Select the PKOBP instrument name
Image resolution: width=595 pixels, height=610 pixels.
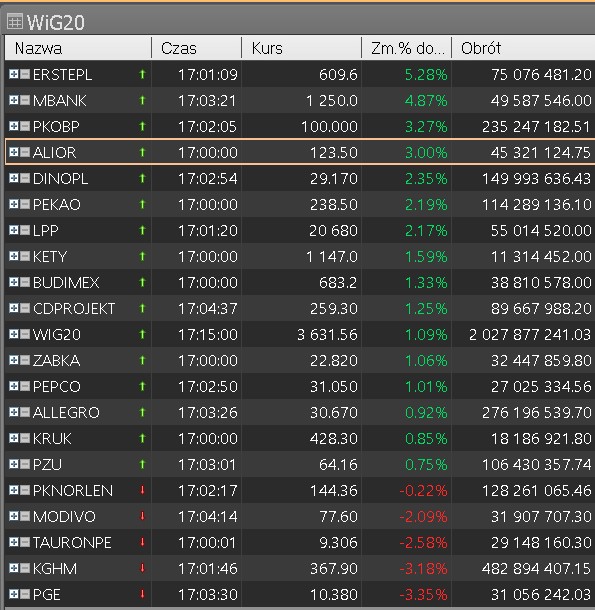pos(56,126)
